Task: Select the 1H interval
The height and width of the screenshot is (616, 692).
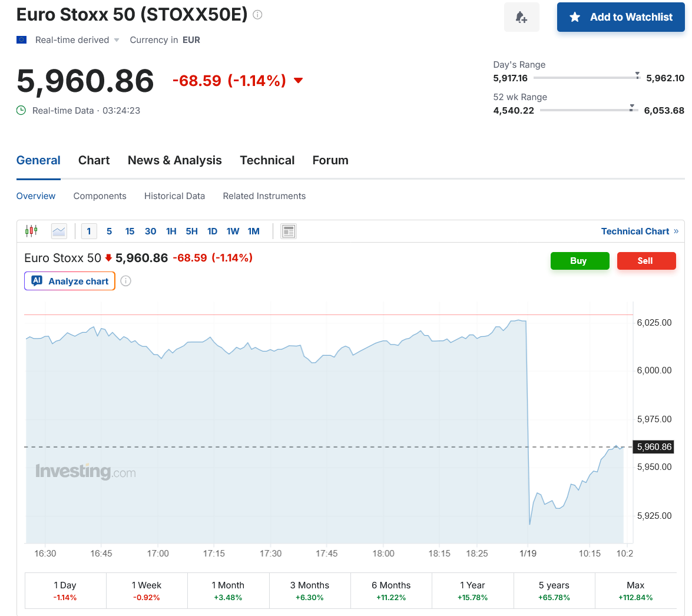Action: [171, 231]
